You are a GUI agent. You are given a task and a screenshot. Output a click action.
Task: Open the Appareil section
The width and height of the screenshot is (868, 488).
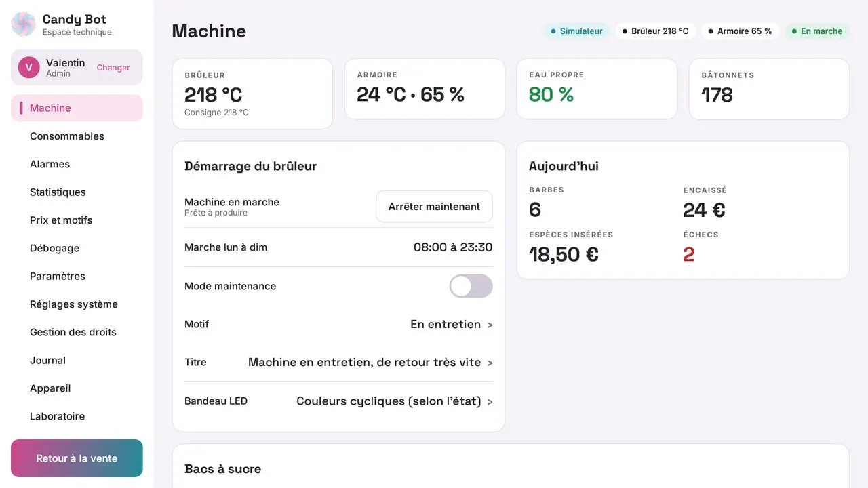coord(77,388)
